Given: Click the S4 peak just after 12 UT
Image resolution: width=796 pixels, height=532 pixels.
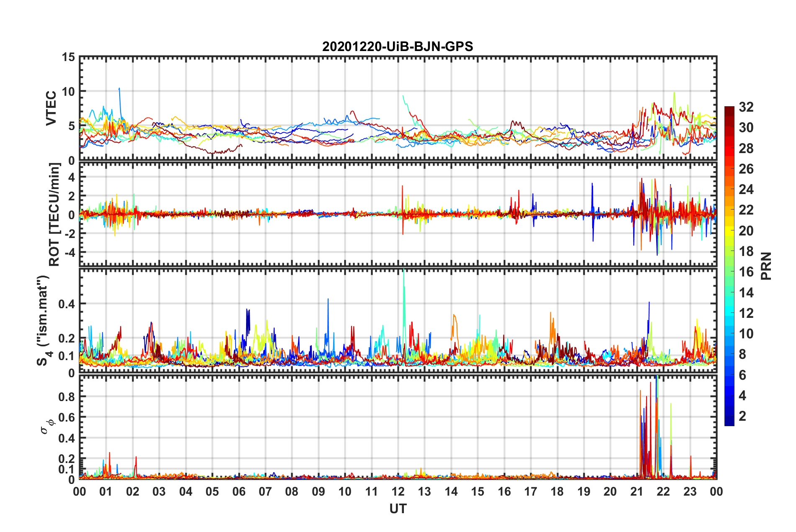Looking at the screenshot, I should tap(404, 314).
